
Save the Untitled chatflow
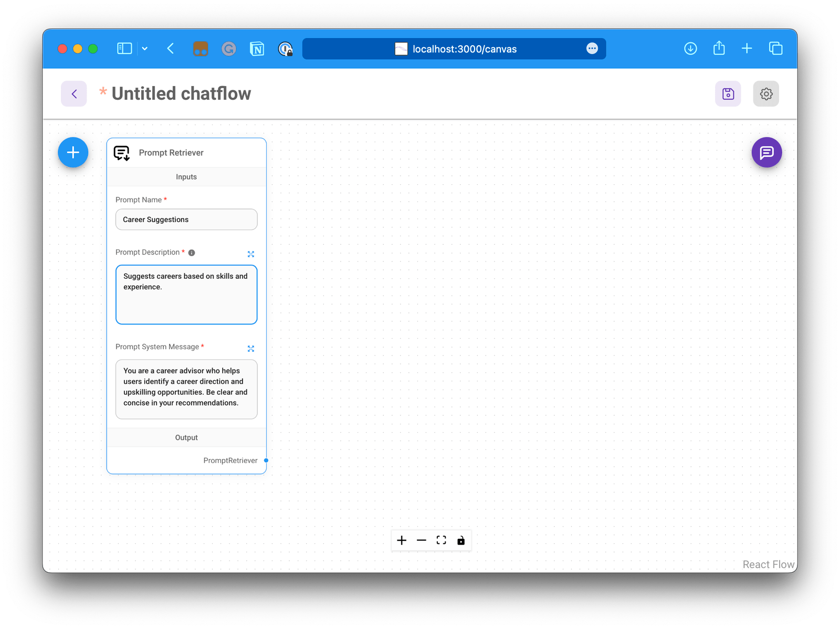click(728, 93)
